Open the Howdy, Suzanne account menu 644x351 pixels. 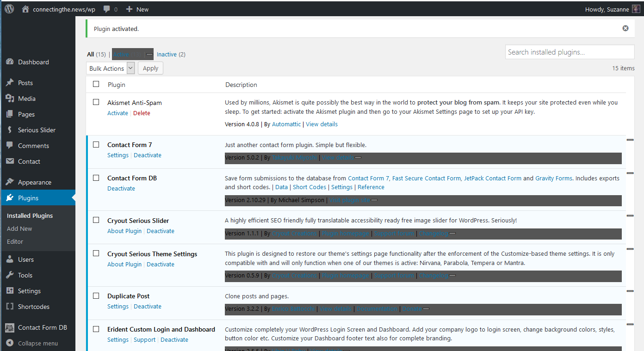(612, 9)
